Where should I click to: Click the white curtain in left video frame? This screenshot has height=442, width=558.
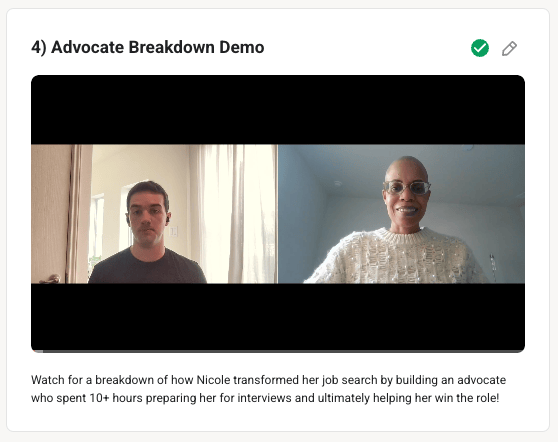tap(235, 214)
